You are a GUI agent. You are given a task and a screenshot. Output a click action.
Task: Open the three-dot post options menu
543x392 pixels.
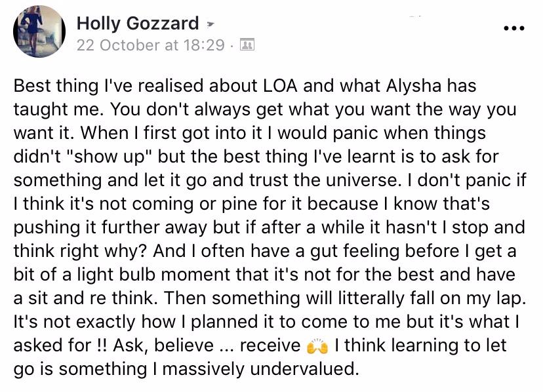click(514, 28)
